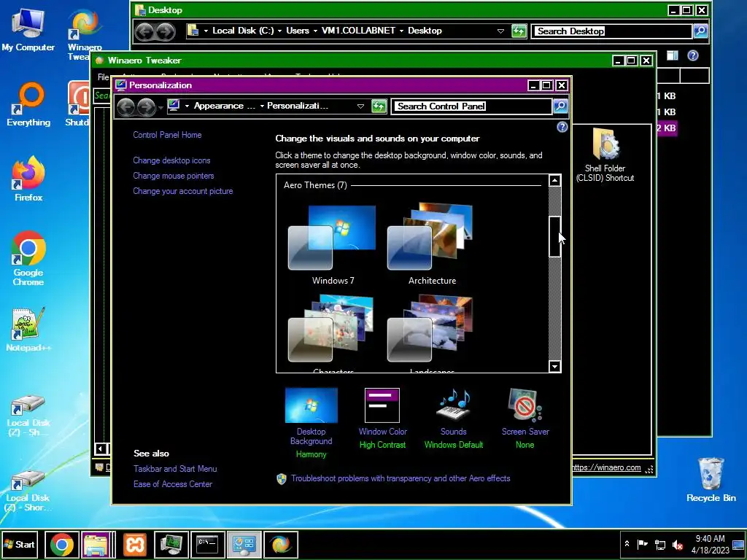Refresh the Personalization window

coord(379,106)
